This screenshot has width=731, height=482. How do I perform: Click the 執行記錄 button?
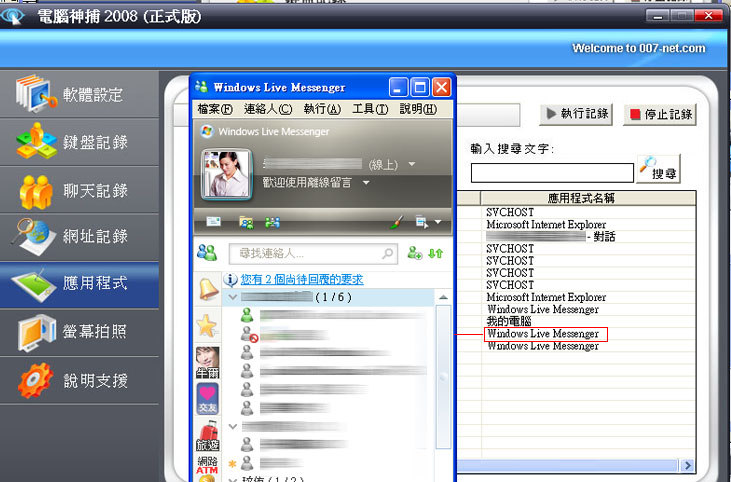coord(576,114)
